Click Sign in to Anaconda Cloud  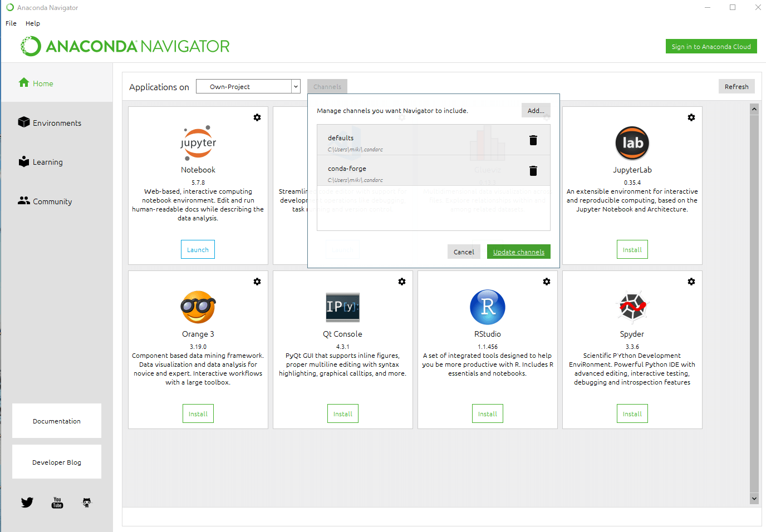point(711,47)
